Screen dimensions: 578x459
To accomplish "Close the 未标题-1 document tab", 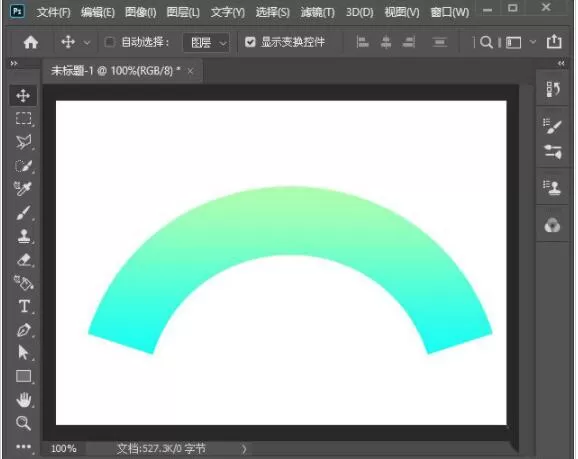I will [x=190, y=71].
